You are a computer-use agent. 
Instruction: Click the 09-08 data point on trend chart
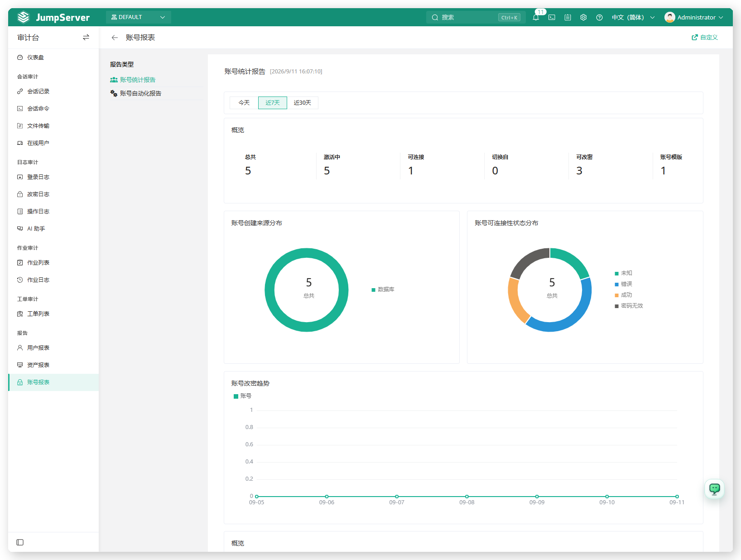click(467, 497)
